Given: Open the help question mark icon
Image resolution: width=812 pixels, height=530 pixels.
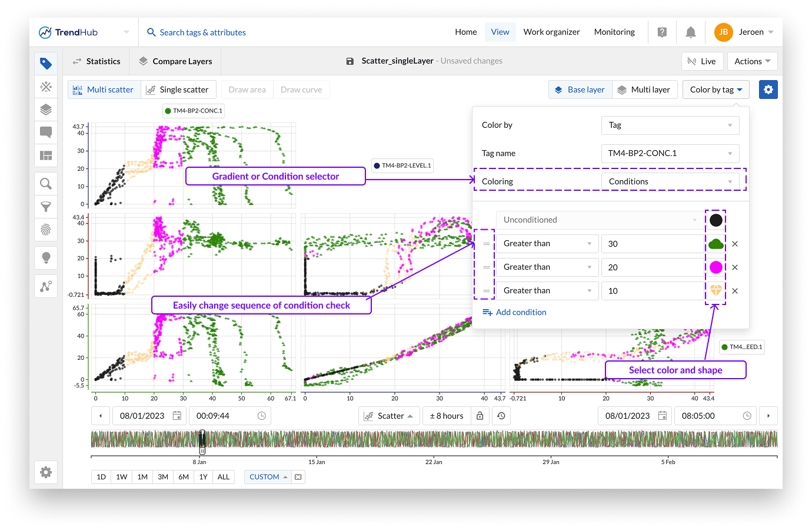Looking at the screenshot, I should point(662,32).
